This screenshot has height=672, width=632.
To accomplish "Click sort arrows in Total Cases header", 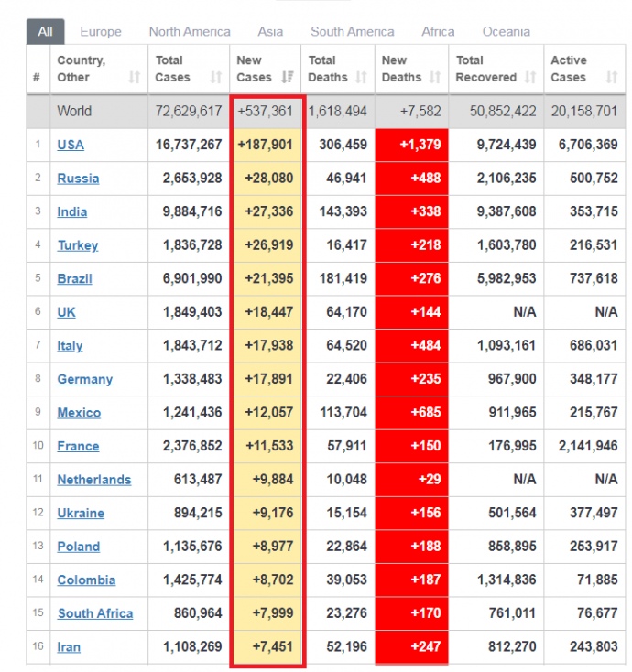I will pyautogui.click(x=216, y=78).
